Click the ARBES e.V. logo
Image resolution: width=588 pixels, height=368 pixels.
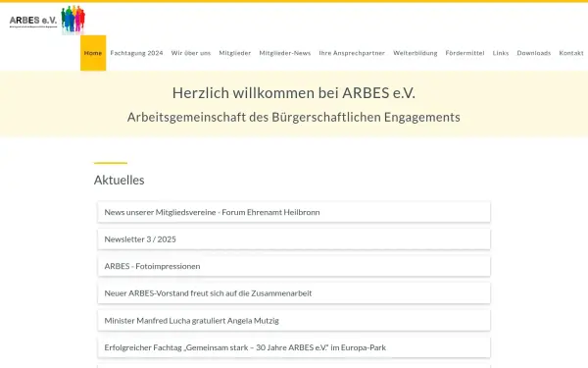47,20
